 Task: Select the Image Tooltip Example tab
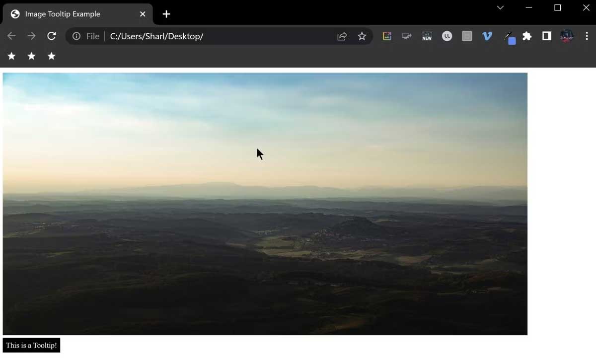[77, 14]
